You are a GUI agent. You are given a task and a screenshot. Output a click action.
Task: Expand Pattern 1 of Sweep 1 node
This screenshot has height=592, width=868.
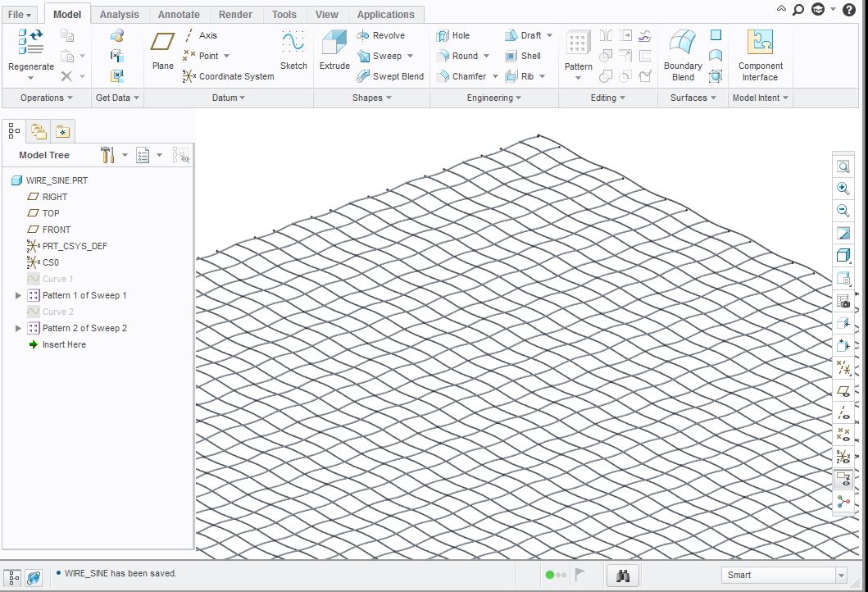pos(18,294)
